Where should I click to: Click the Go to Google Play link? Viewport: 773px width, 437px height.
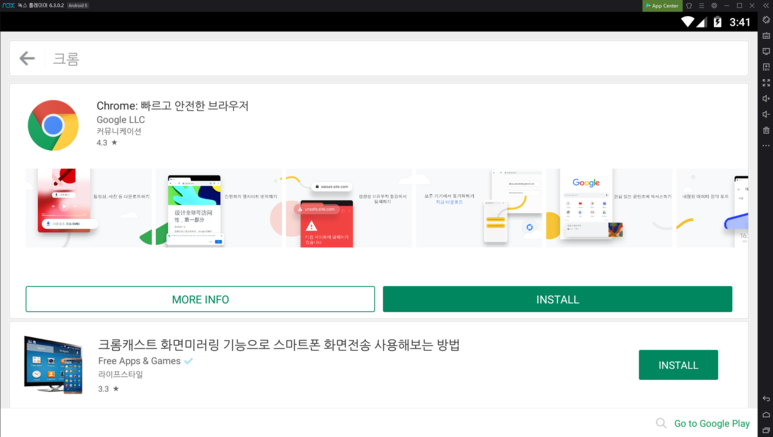click(712, 423)
